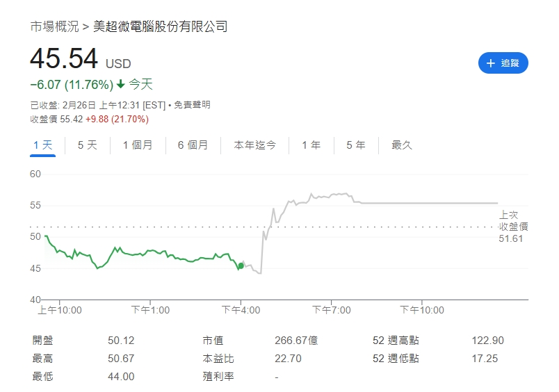Screen dimensions: 559x392
Task: Click the after-hours 收盤價 55.42 text
Action: tap(56, 119)
